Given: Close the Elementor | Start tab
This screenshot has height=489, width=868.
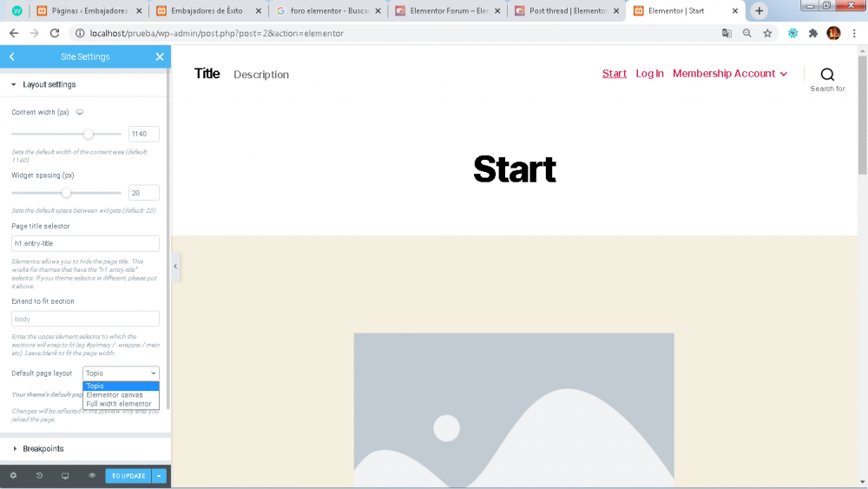Looking at the screenshot, I should tap(735, 11).
